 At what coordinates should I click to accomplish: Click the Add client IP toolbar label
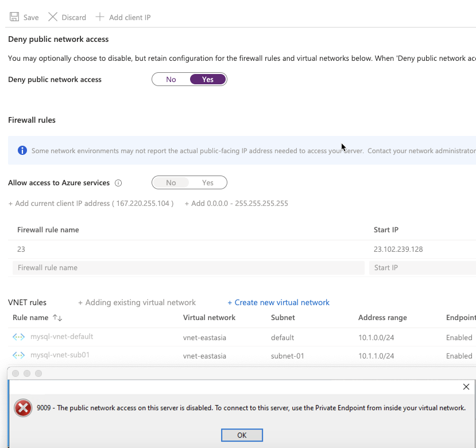click(x=130, y=18)
